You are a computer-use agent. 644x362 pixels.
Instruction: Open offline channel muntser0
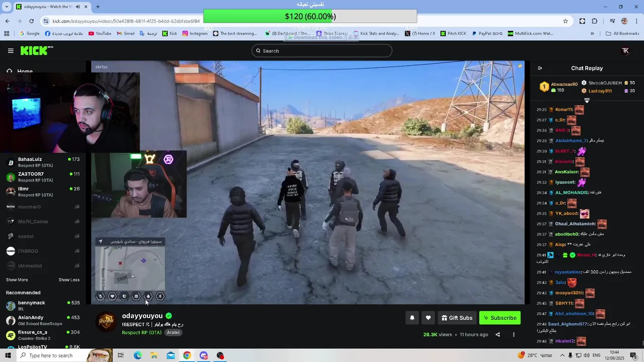[x=43, y=207]
